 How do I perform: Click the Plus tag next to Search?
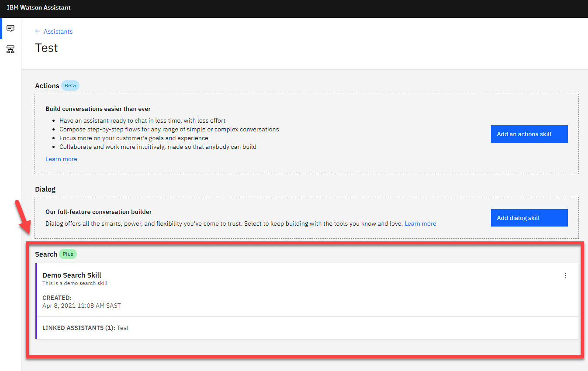(x=68, y=254)
